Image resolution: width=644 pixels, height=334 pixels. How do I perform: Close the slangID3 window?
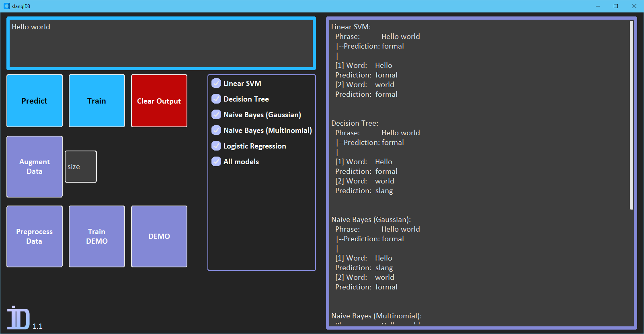coord(634,6)
